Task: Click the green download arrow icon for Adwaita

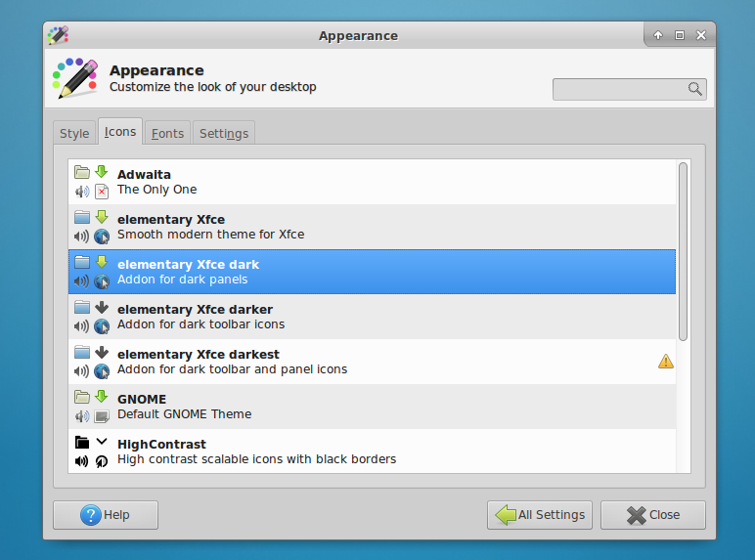Action: coord(102,171)
